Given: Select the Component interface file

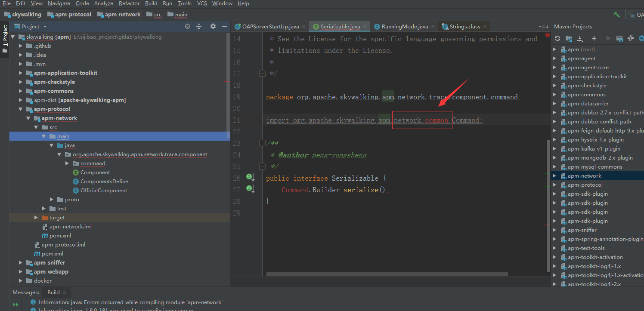Looking at the screenshot, I should pos(95,172).
